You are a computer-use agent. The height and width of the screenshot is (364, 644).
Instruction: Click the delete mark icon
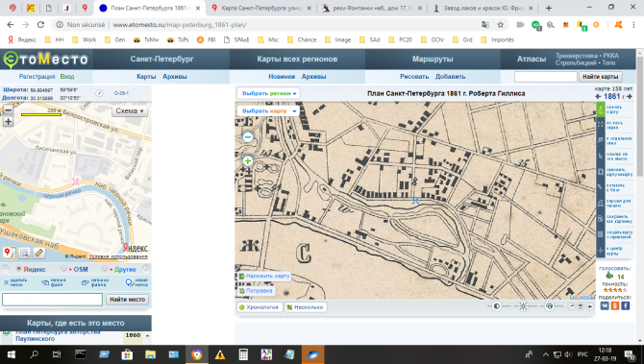tap(6, 282)
